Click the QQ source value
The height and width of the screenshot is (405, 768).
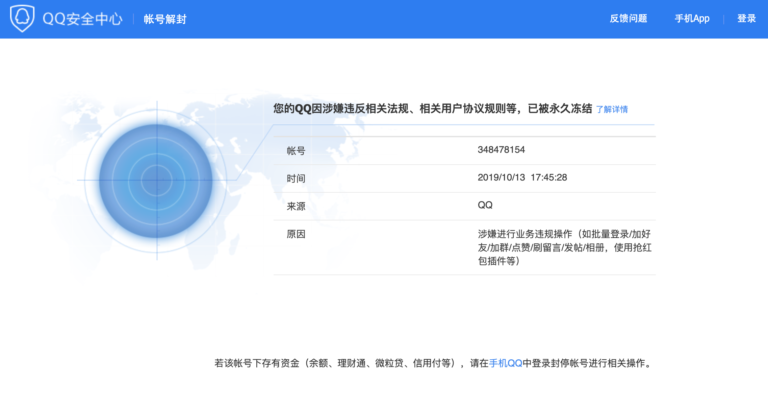[485, 205]
